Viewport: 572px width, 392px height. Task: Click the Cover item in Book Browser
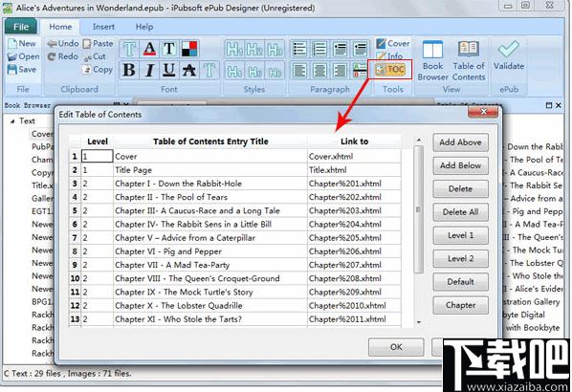pos(42,134)
